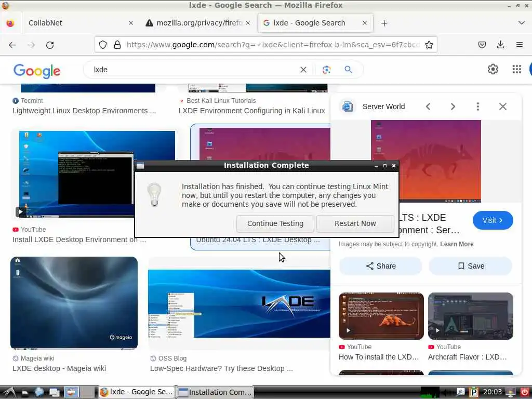This screenshot has height=399, width=532.
Task: Click the Google logo
Action: click(37, 71)
